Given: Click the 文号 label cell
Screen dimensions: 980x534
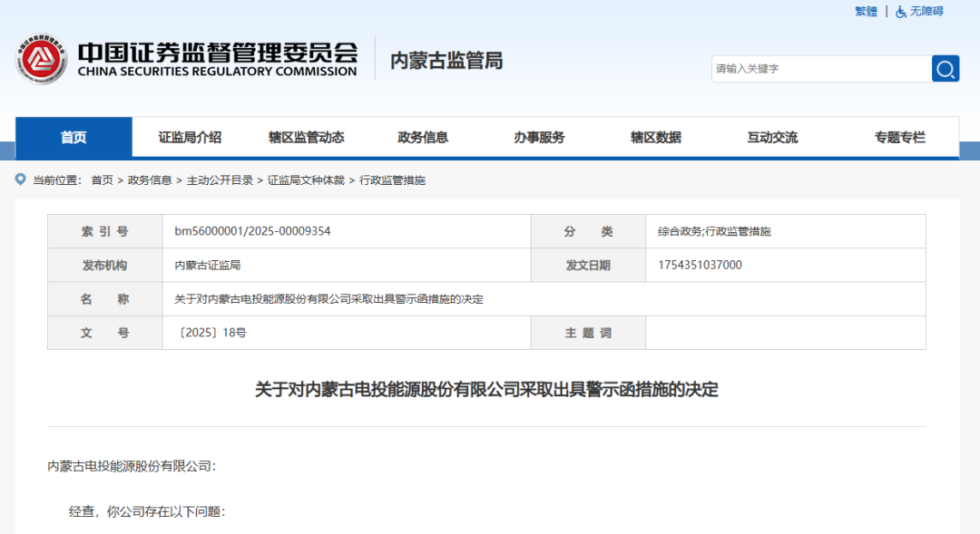Looking at the screenshot, I should tap(105, 333).
